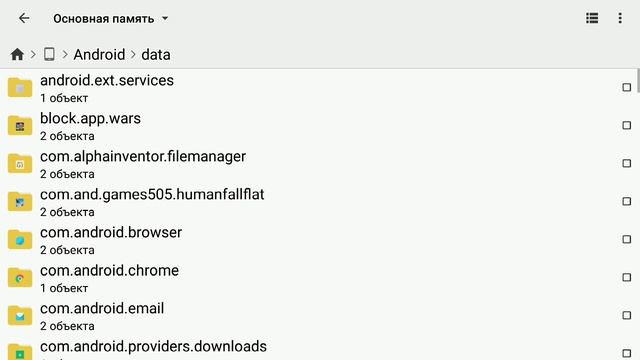Select checkbox next to com.android.email
640x360 pixels.
point(627,315)
